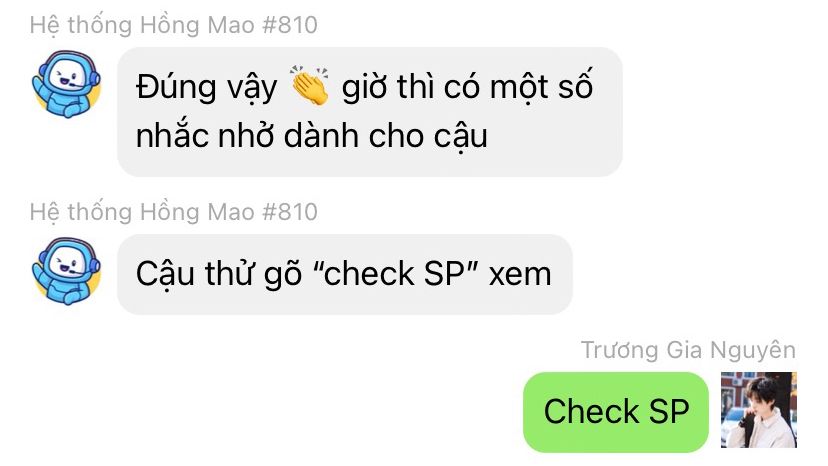The image size is (828, 466).
Task: Open the robot avatar beside "check SP" message
Action: coord(67,271)
